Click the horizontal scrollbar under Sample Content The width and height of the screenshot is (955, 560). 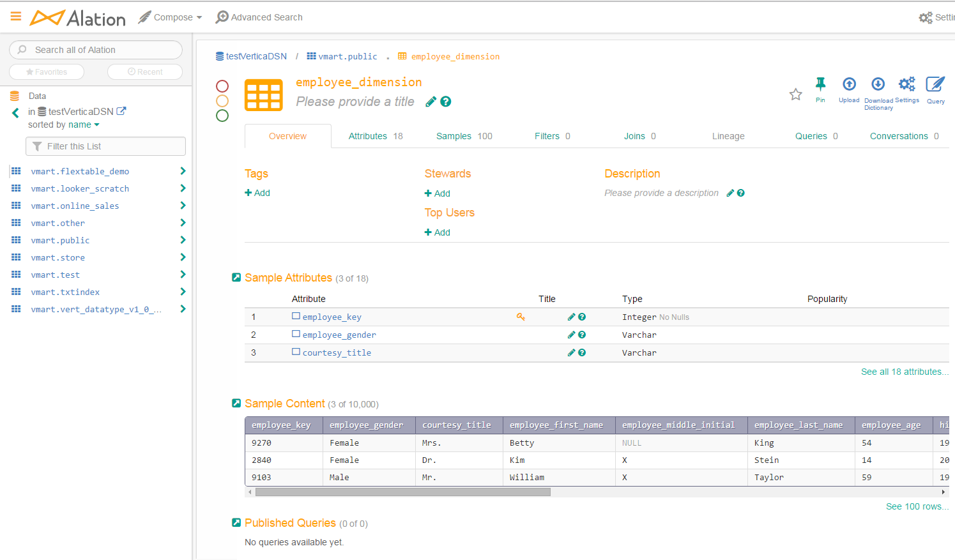coord(402,492)
